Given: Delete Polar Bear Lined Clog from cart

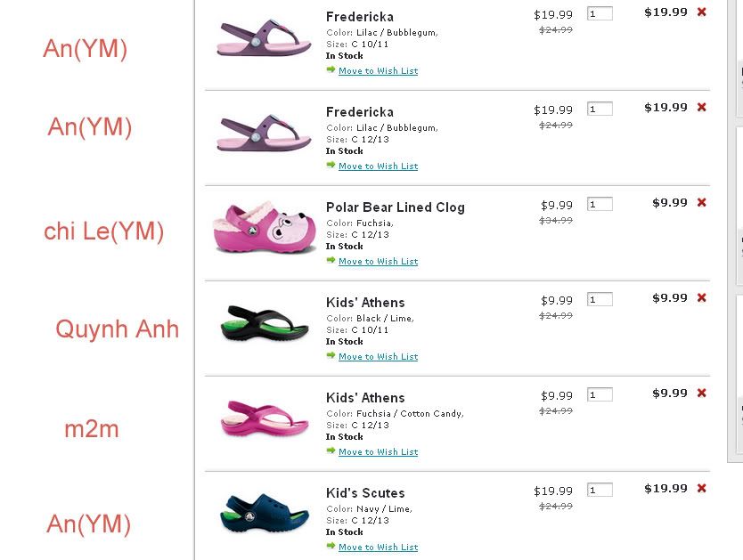Looking at the screenshot, I should tap(702, 203).
